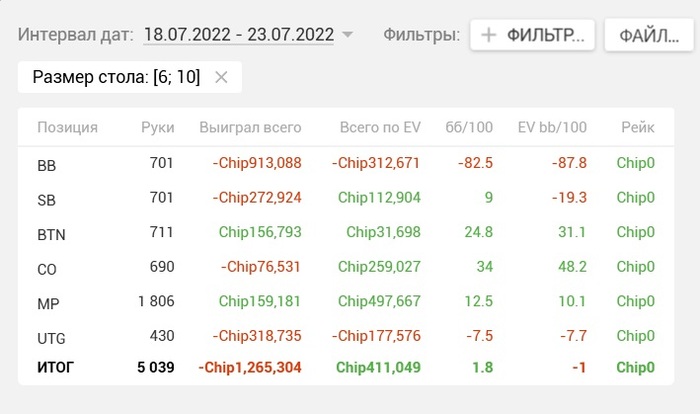This screenshot has height=414, width=700.
Task: Click the ИТОГ totals row
Action: click(x=346, y=368)
